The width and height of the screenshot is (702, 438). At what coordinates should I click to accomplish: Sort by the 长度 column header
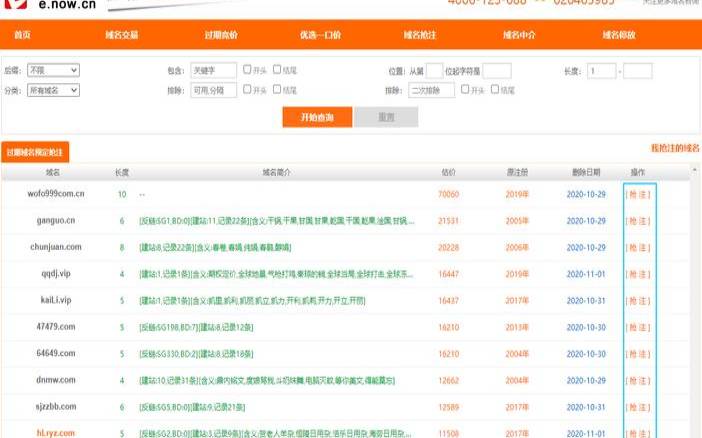(122, 172)
